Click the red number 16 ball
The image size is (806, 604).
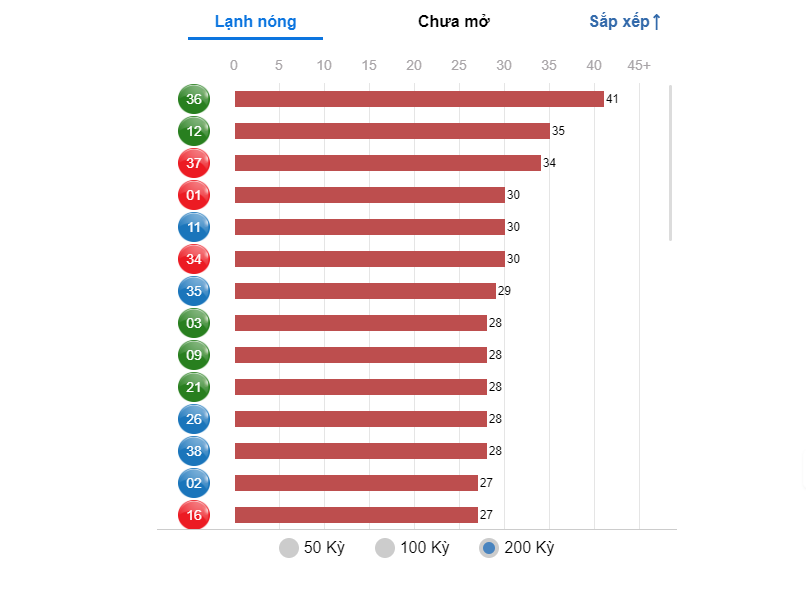(x=194, y=515)
